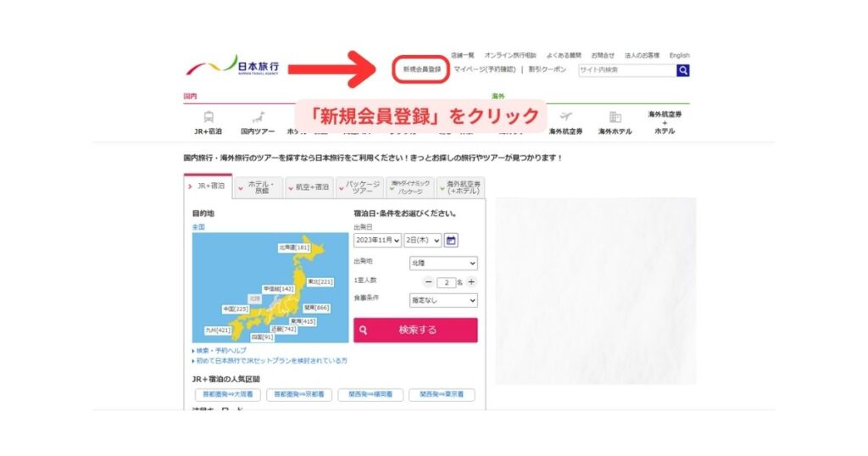Select 関東[666] on the map
This screenshot has width=868, height=456.
coord(317,308)
